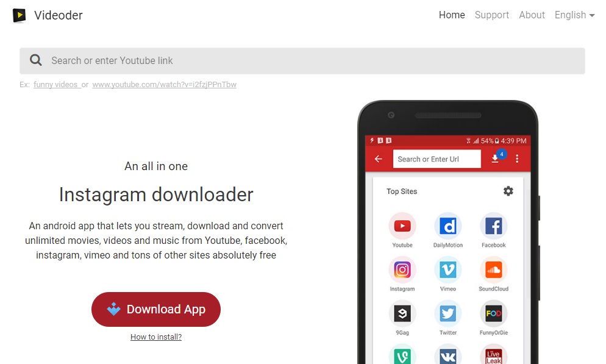Open Top Sites settings gear
606x364 pixels.
click(x=508, y=191)
